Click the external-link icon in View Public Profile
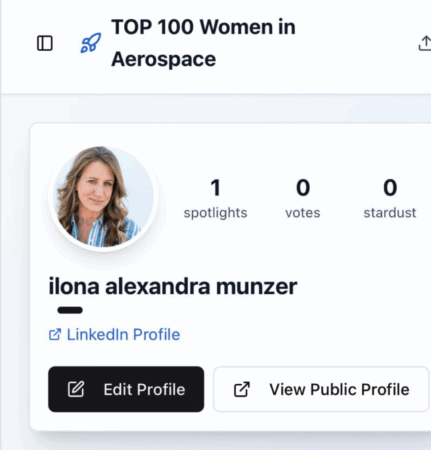This screenshot has height=450, width=431. (242, 389)
